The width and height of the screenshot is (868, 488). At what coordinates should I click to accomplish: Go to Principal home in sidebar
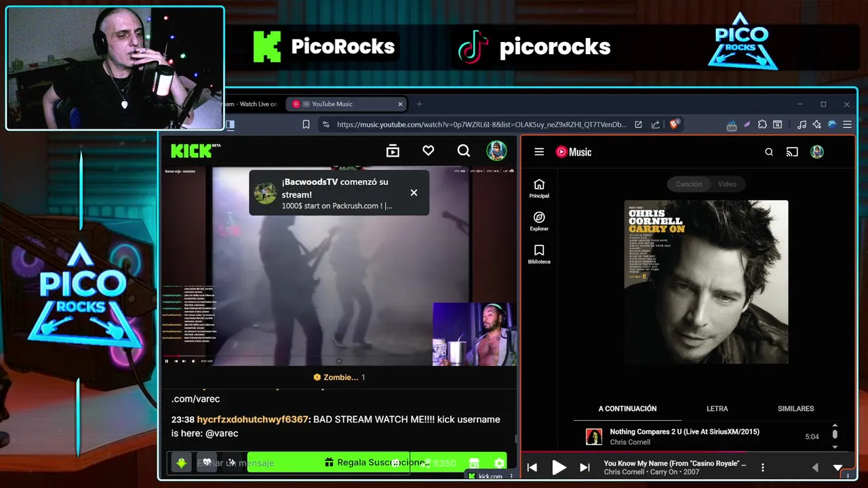(539, 189)
